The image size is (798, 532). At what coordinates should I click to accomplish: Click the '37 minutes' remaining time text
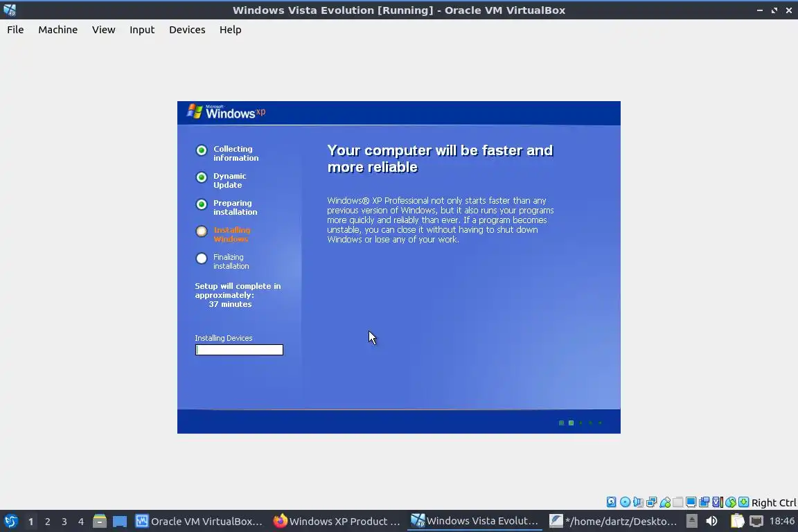tap(230, 304)
